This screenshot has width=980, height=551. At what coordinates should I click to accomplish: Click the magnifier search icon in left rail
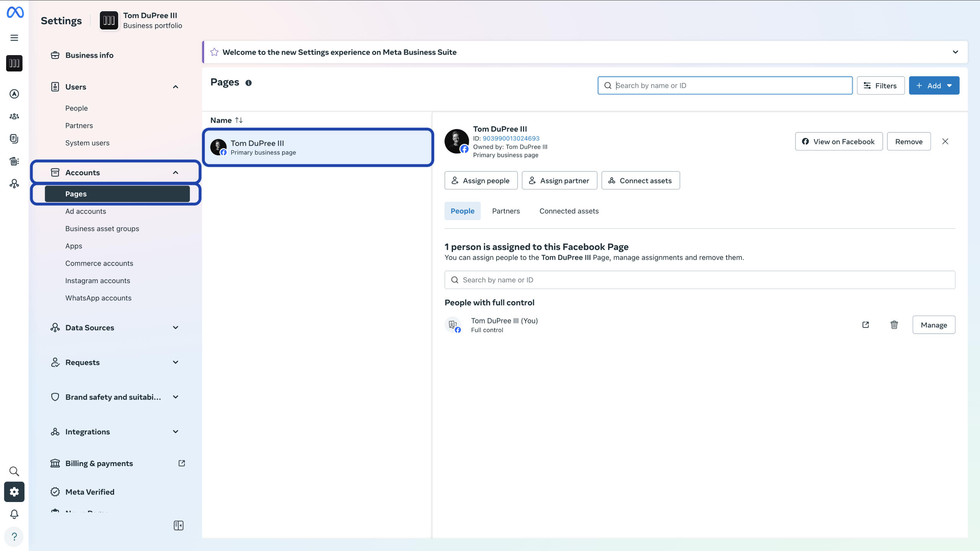(x=14, y=471)
